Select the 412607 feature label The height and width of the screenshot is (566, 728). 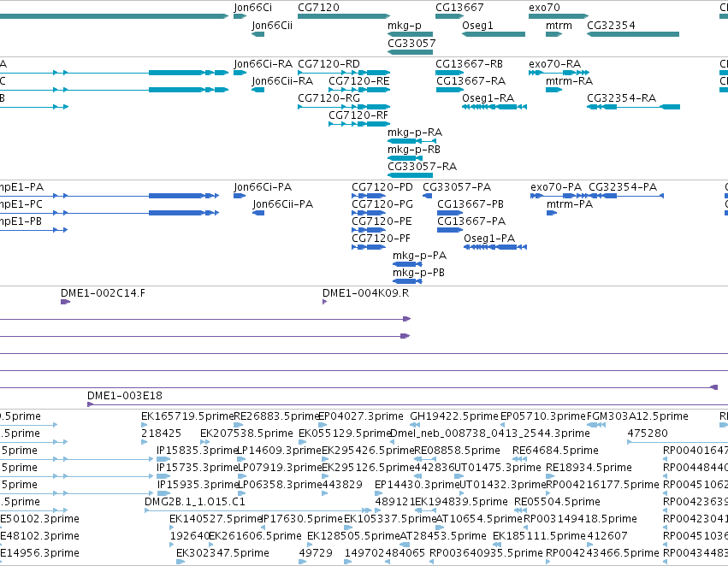point(607,536)
